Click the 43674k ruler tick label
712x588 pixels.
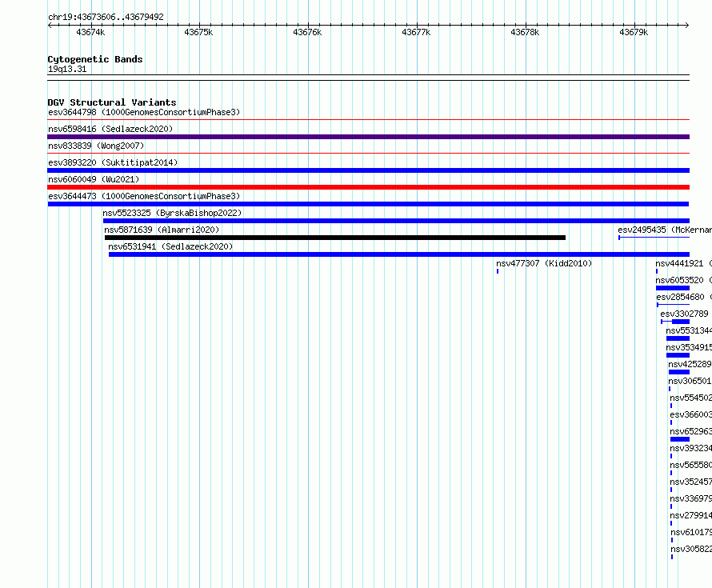point(90,32)
